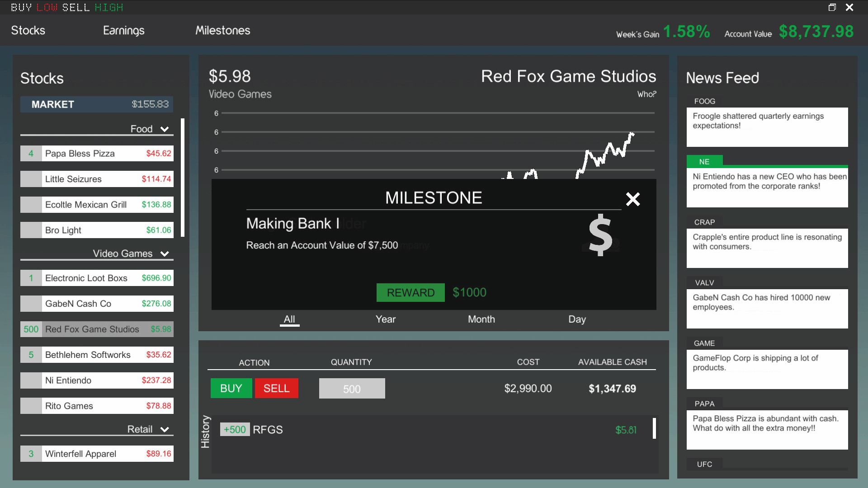This screenshot has width=868, height=488.
Task: Switch the chart range to Day
Action: coord(577,319)
